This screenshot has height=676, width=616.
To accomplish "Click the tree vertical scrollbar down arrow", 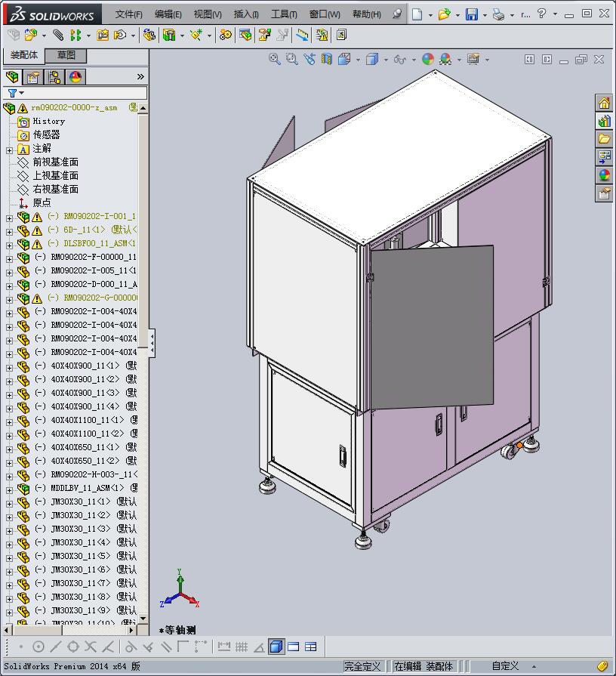I will click(x=143, y=619).
